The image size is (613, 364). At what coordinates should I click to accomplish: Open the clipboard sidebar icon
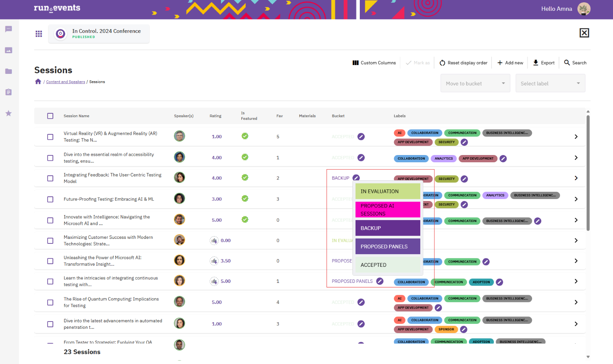[x=8, y=92]
